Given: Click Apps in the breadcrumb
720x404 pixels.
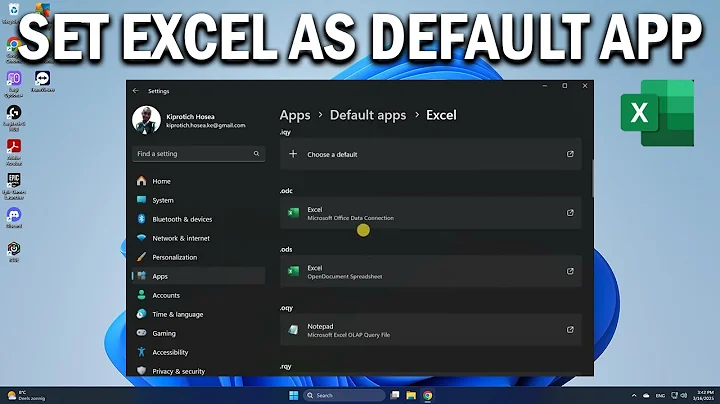Looking at the screenshot, I should 295,115.
